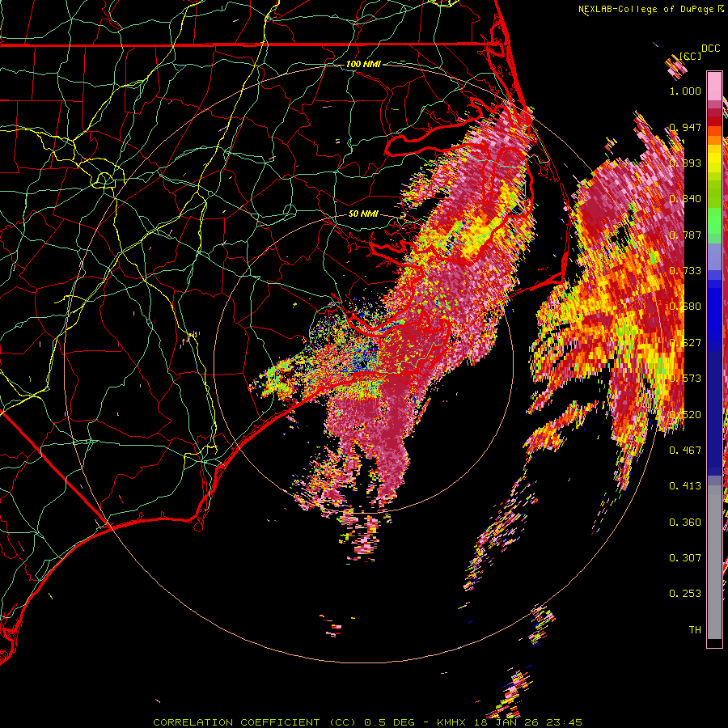Image resolution: width=728 pixels, height=728 pixels.
Task: Click the 0.893 scale value
Action: (x=685, y=163)
